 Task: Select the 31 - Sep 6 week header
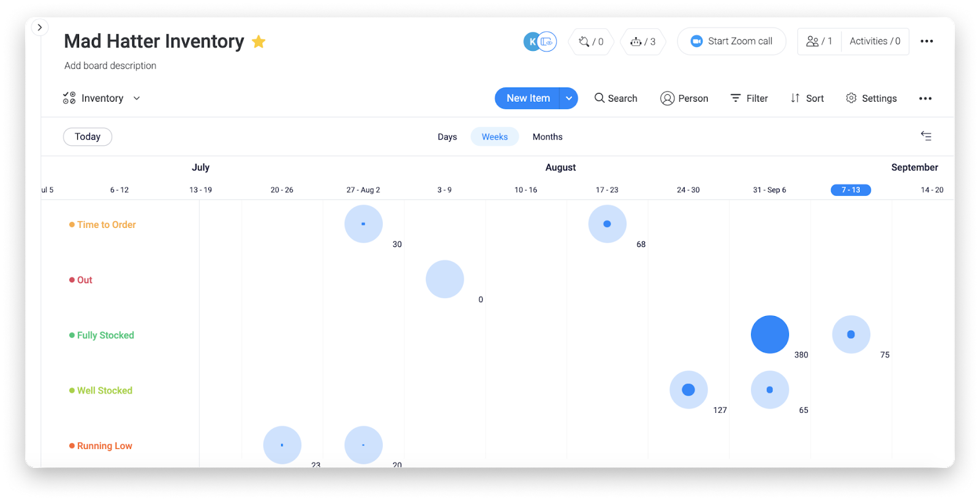coord(769,190)
